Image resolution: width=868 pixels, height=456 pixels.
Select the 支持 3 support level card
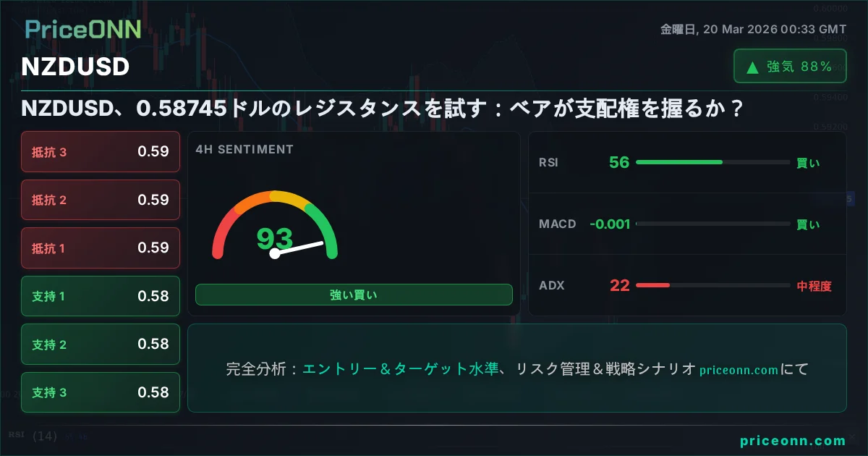(x=101, y=392)
